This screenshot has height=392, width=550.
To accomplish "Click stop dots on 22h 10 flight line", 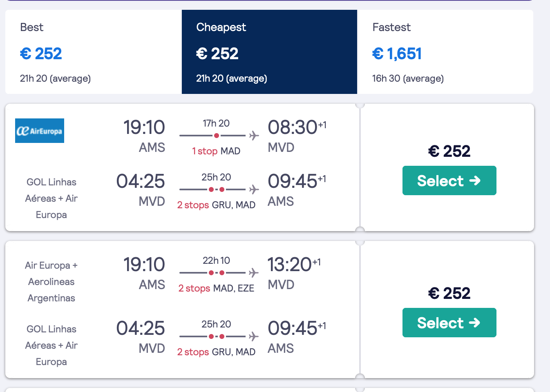I will click(x=217, y=273).
